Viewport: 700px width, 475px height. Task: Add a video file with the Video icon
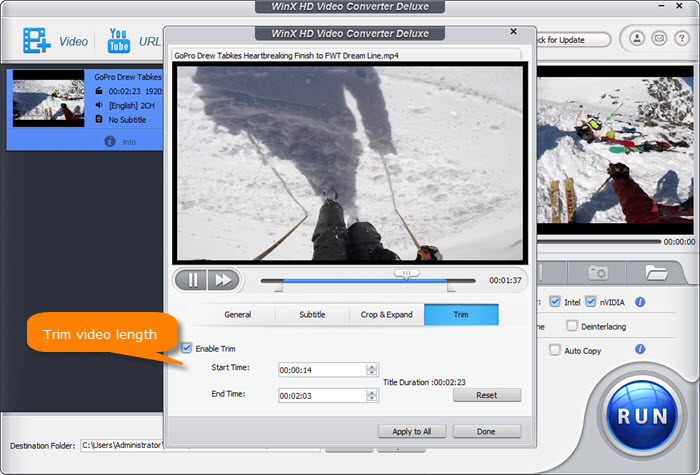[37, 41]
